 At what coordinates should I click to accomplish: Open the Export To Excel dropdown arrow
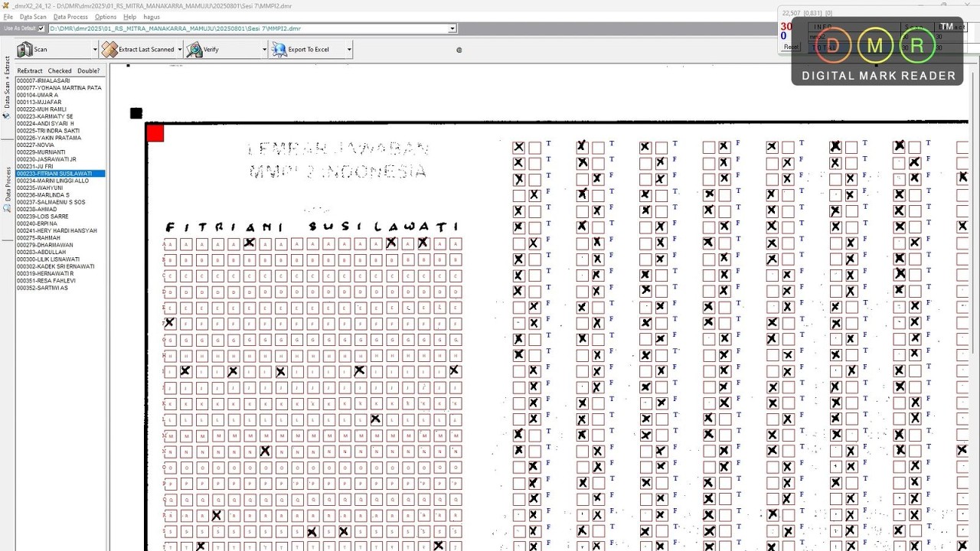[x=349, y=50]
